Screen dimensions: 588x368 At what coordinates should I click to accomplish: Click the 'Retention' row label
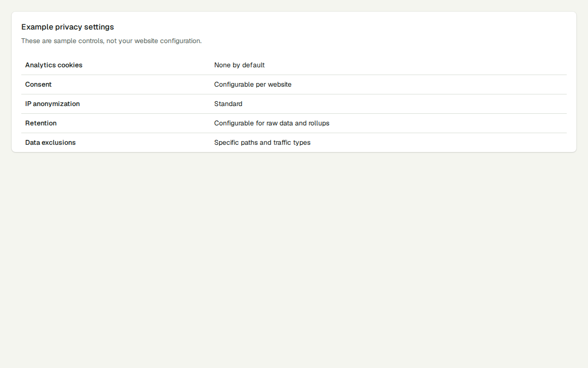point(41,123)
